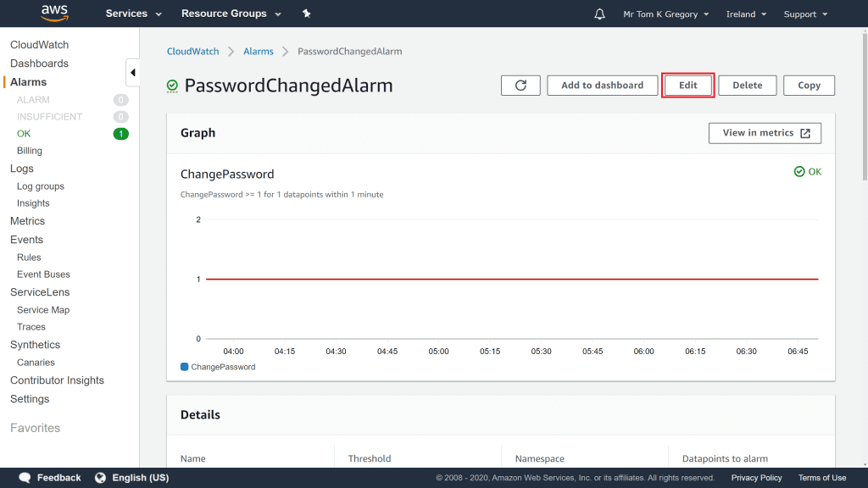
Task: Click View in metrics button
Action: tap(765, 133)
